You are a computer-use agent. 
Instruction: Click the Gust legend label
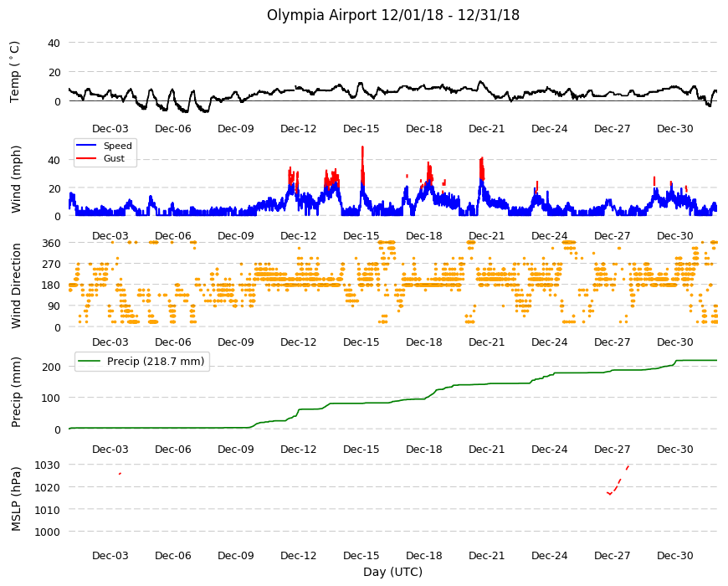114,158
